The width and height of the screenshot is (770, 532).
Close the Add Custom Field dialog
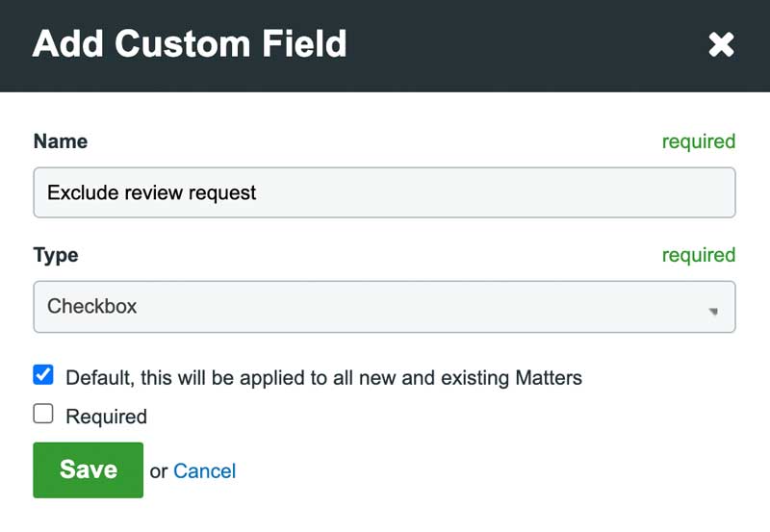pos(721,44)
